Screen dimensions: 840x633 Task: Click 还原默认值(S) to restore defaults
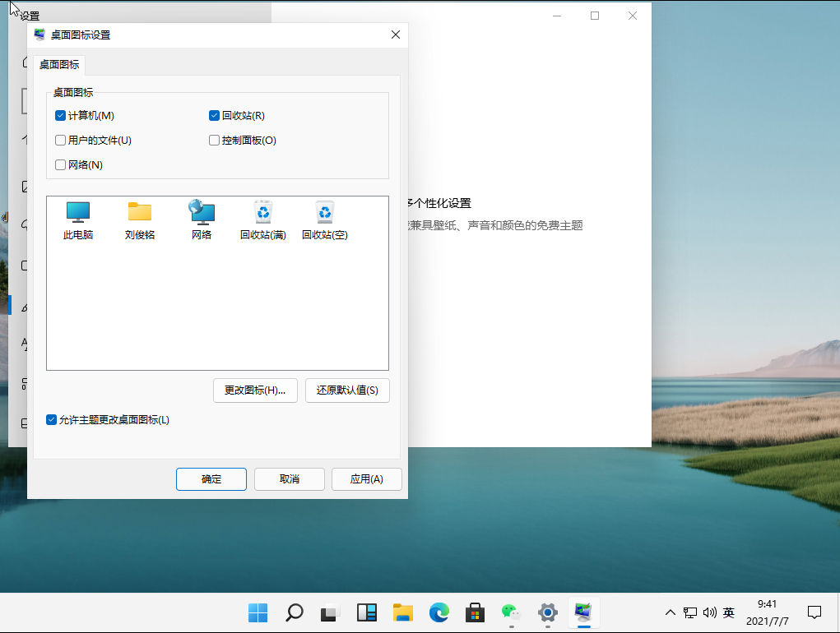[x=347, y=390]
